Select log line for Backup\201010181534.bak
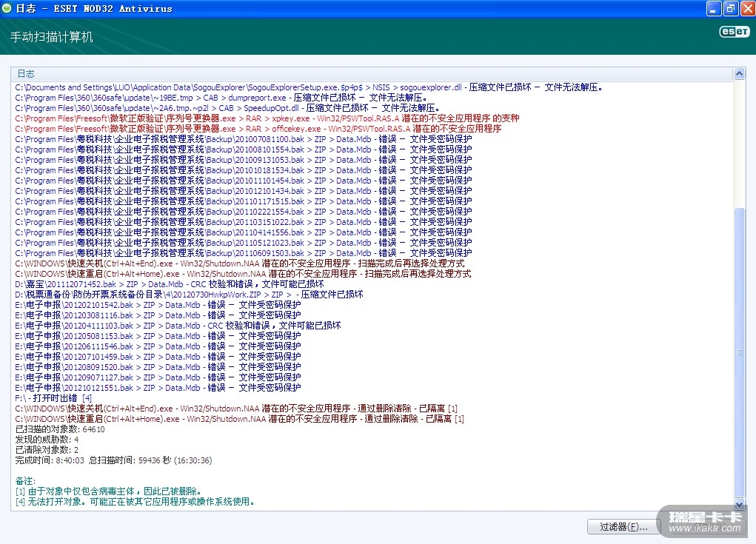 coord(244,170)
